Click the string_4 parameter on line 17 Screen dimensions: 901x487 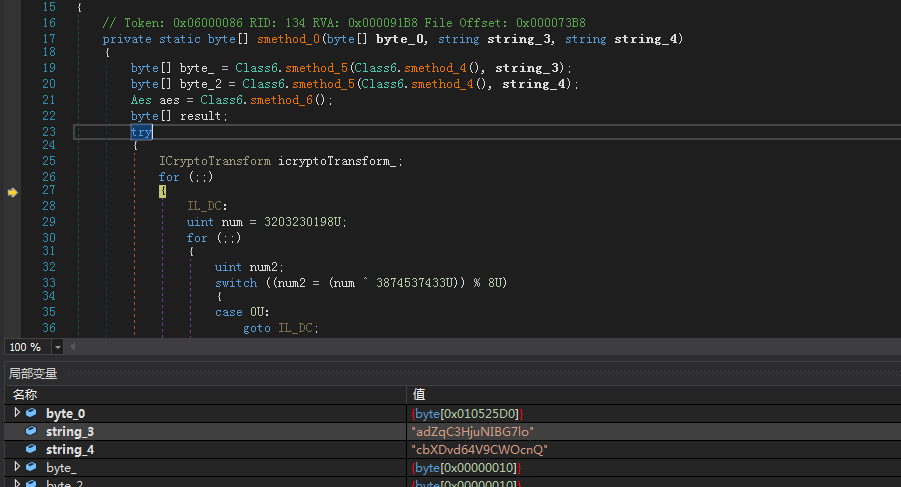[645, 39]
